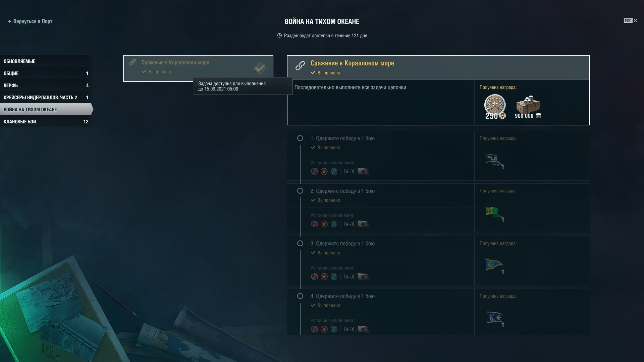
Task: Select Сражение в Коралловом море mission card
Action: (x=198, y=68)
